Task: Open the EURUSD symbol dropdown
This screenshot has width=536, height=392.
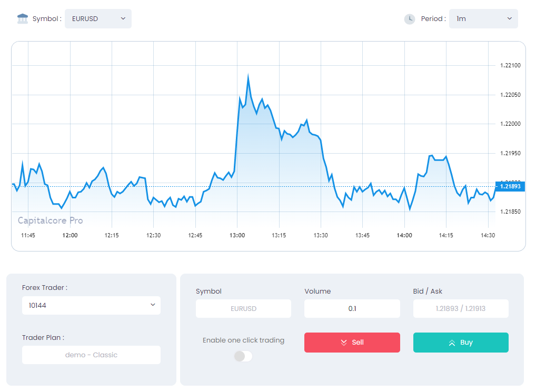Action: (98, 19)
